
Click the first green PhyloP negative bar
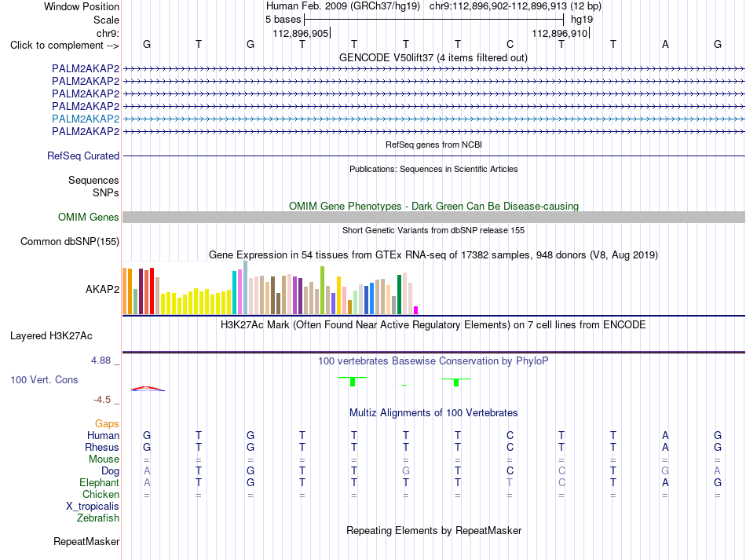tap(353, 381)
